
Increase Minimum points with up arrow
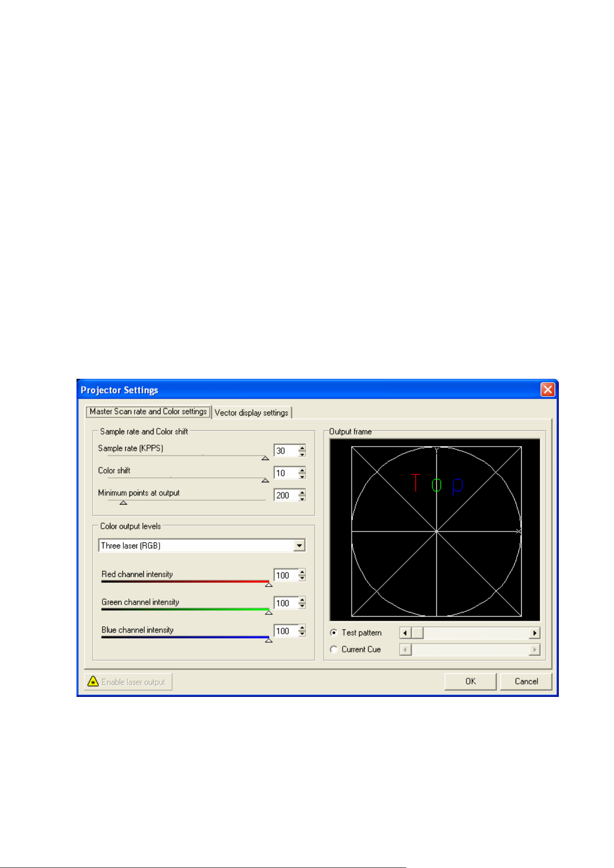[302, 492]
